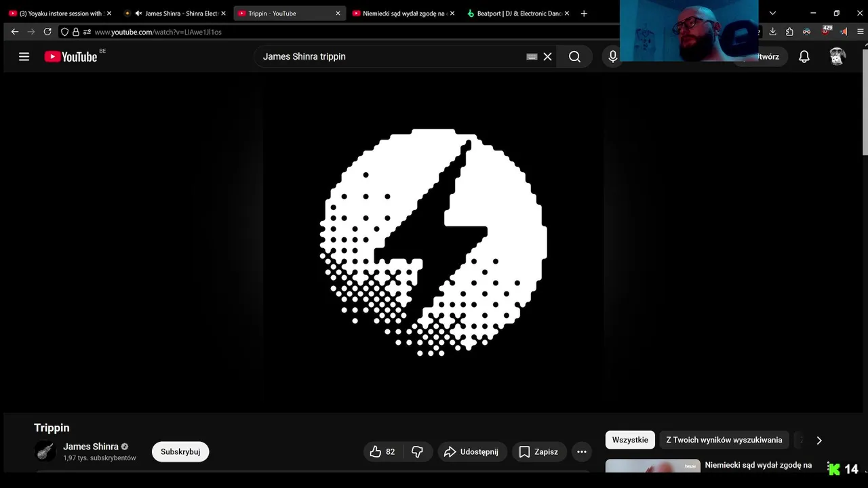Dislike the Trippin video
The width and height of the screenshot is (868, 488).
click(418, 451)
